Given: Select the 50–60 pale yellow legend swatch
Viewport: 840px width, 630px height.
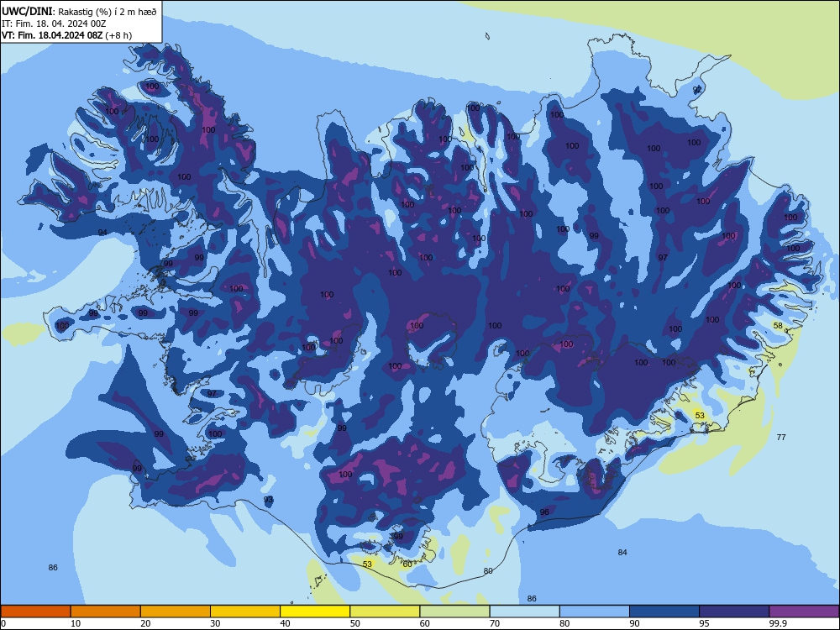Looking at the screenshot, I should click(385, 612).
